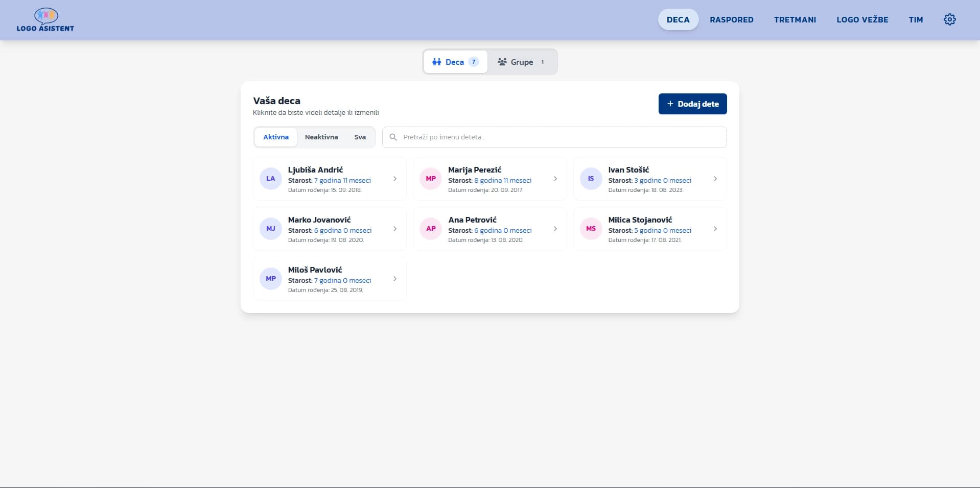
Task: Select the Neaktivna filter
Action: pyautogui.click(x=321, y=137)
